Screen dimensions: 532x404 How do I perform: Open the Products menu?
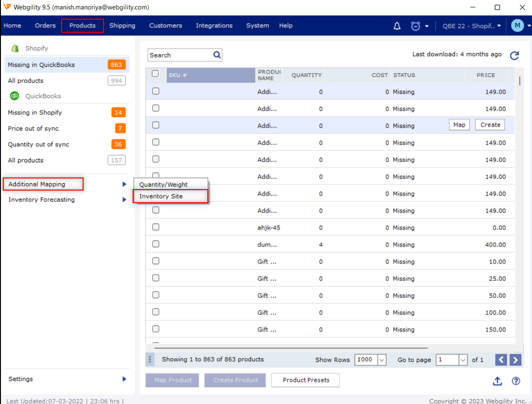(x=83, y=25)
